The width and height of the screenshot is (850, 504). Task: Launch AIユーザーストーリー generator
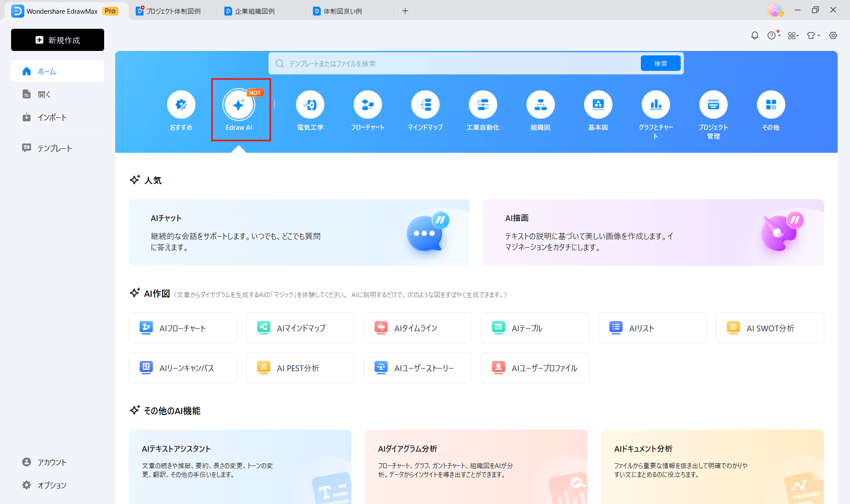[417, 368]
